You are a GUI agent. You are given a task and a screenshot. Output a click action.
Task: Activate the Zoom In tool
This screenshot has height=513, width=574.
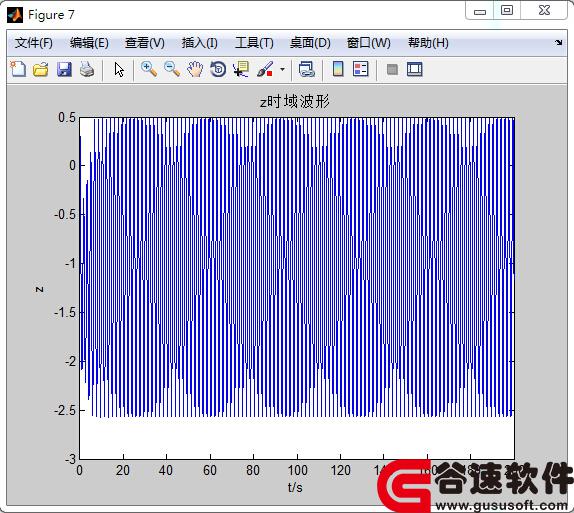[x=149, y=69]
